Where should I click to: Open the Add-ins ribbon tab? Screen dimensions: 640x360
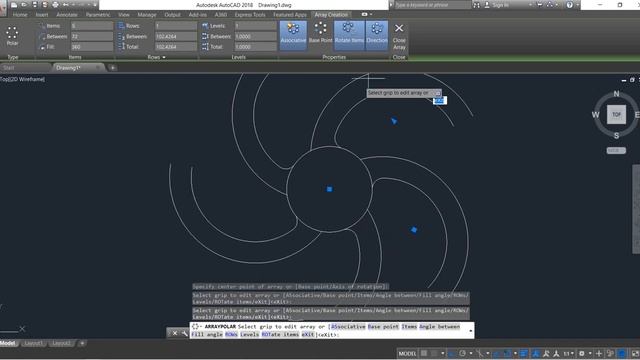coord(198,15)
